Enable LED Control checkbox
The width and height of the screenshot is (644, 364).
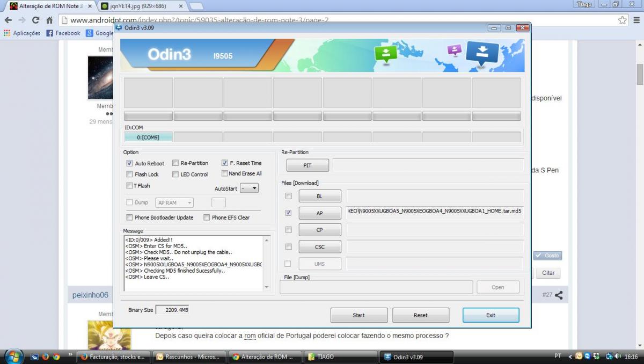pos(175,174)
